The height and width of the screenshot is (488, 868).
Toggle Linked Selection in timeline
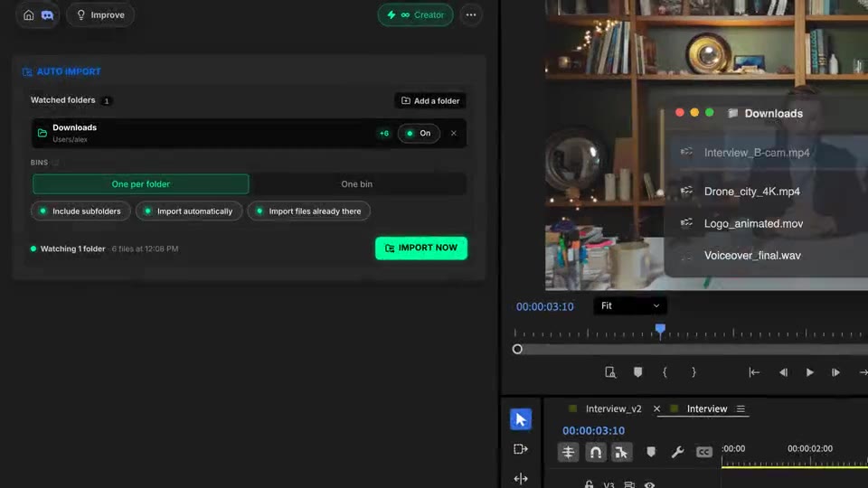point(621,453)
